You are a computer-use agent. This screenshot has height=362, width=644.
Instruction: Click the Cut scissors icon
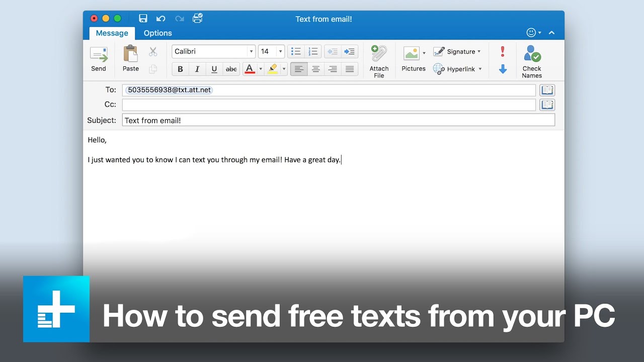coord(153,51)
